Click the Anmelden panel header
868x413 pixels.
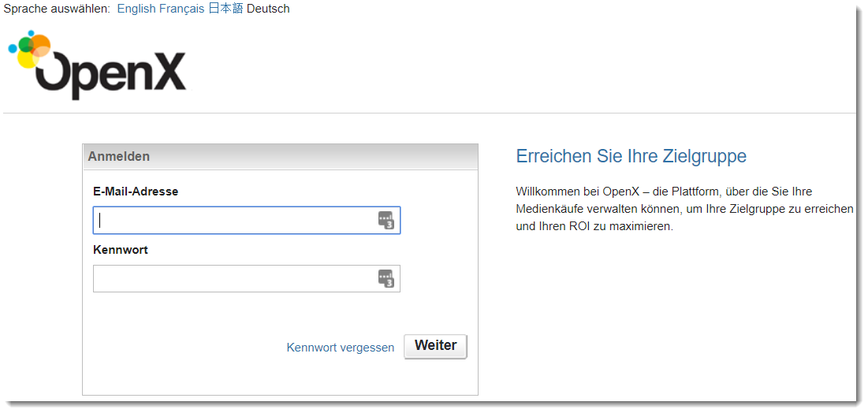[280, 157]
